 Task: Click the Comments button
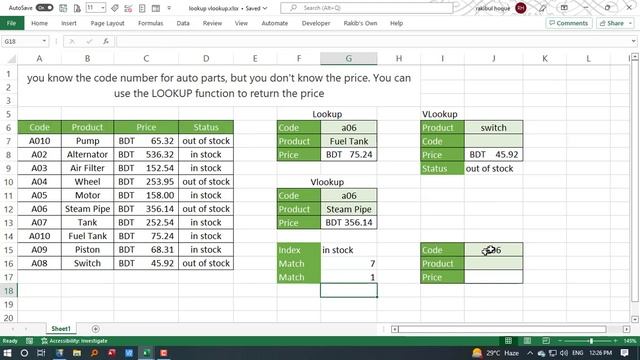point(569,23)
